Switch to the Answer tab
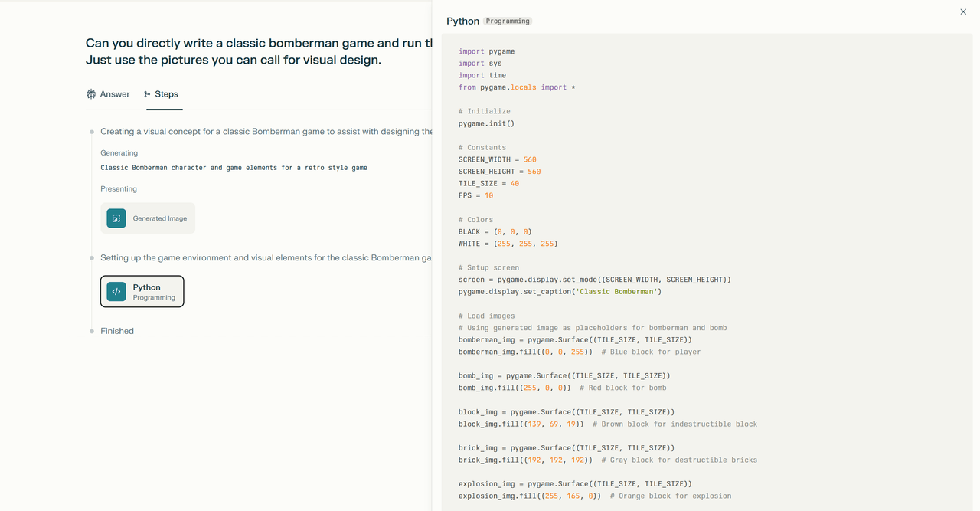Viewport: 980px width, 511px height. coord(114,94)
